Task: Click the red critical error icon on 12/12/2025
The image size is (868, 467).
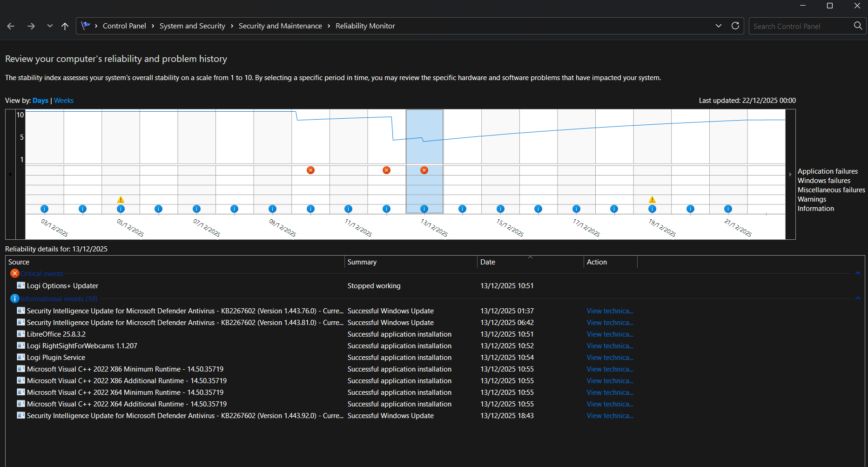Action: 386,170
